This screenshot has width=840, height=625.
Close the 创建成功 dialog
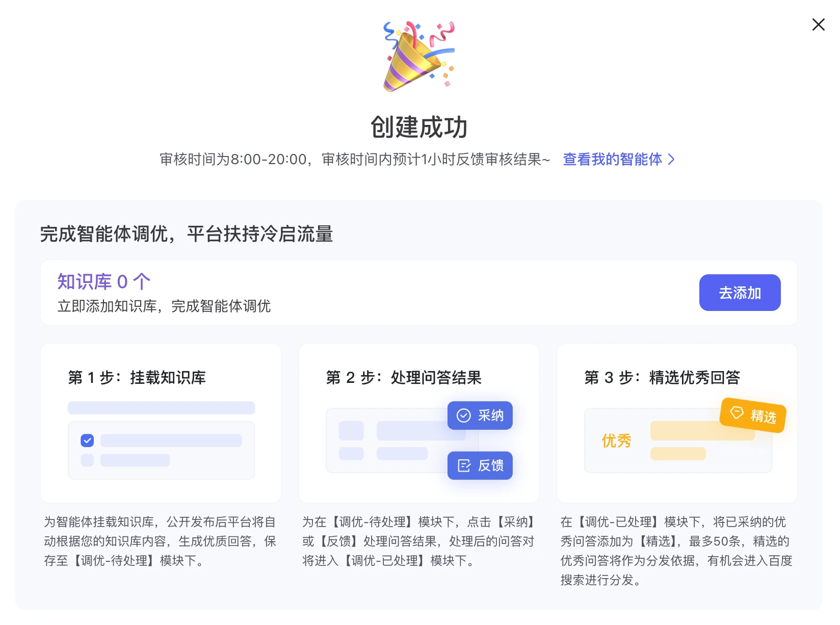pos(819,24)
